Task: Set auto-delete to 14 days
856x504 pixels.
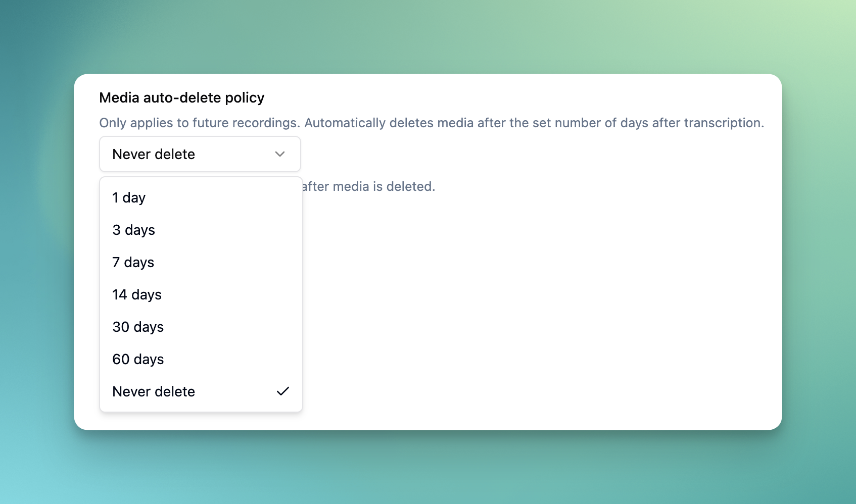Action: [x=137, y=294]
